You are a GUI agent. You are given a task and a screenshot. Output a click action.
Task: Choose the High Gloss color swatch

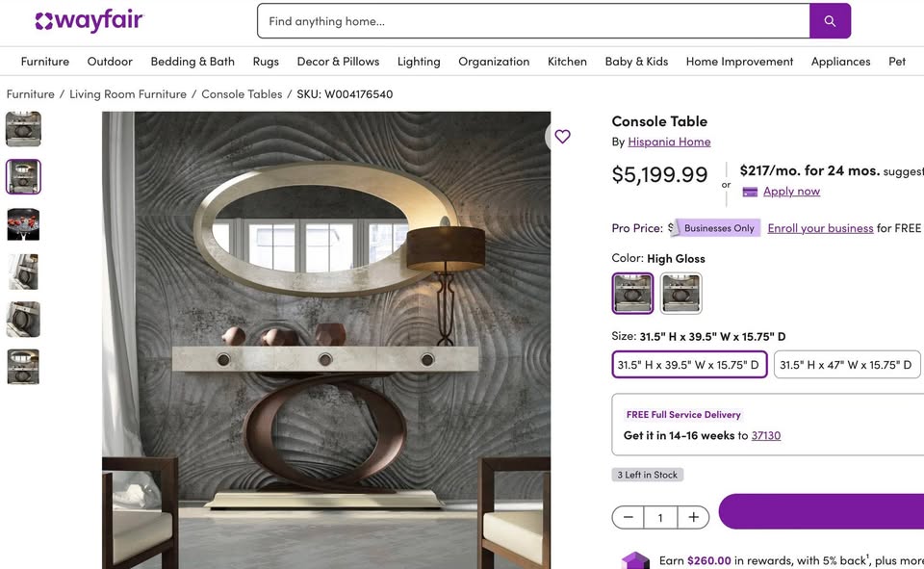pos(632,294)
